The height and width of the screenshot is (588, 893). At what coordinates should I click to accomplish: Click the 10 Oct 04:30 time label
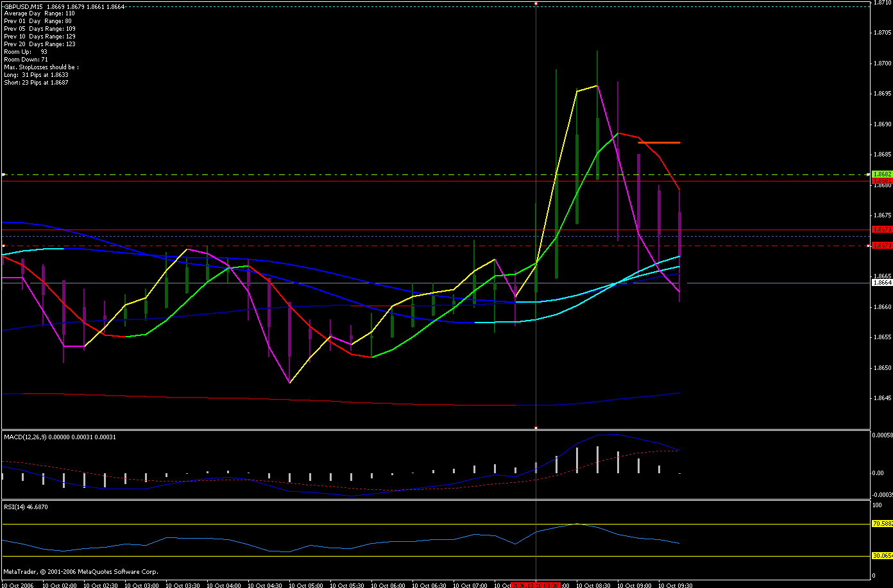click(266, 585)
